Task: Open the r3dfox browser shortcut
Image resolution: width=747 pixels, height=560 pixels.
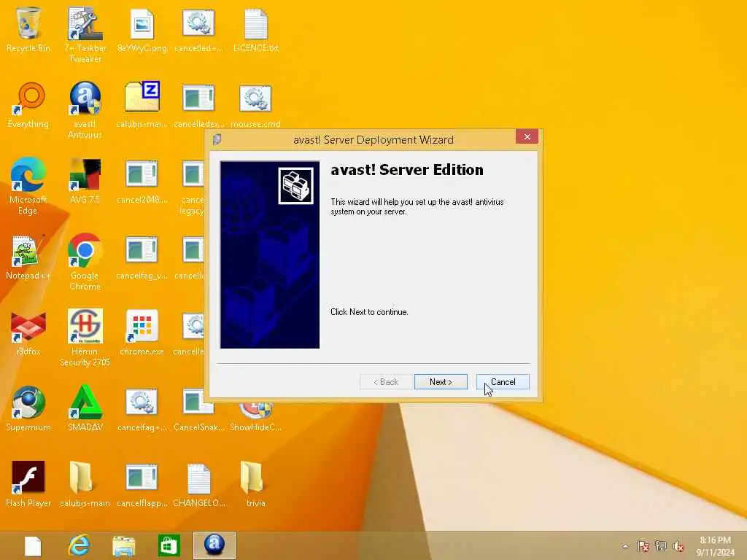Action: point(28,332)
